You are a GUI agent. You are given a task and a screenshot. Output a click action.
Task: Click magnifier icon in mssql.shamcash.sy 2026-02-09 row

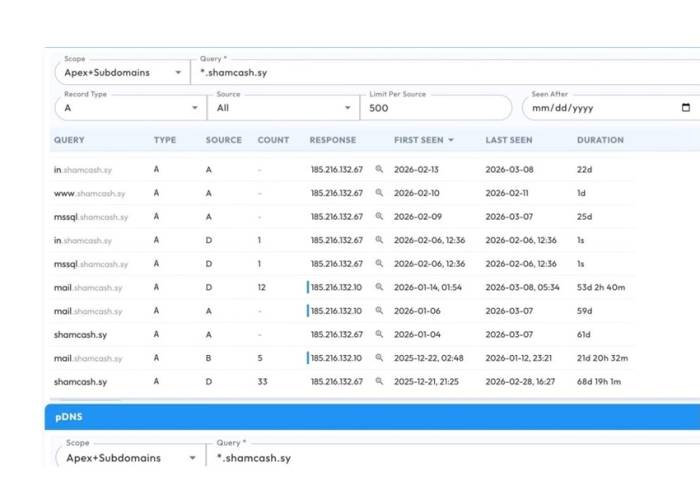[379, 217]
